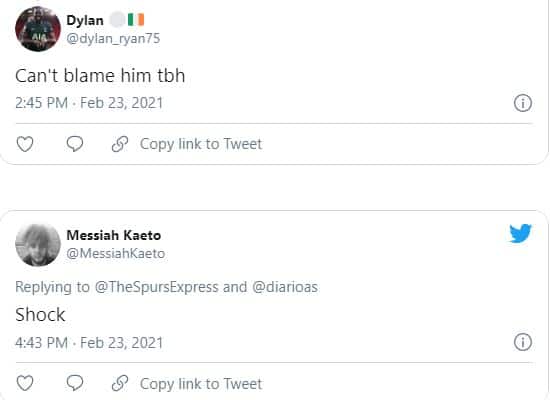Open Dylan's profile picture
This screenshot has height=400, width=550.
pyautogui.click(x=38, y=29)
